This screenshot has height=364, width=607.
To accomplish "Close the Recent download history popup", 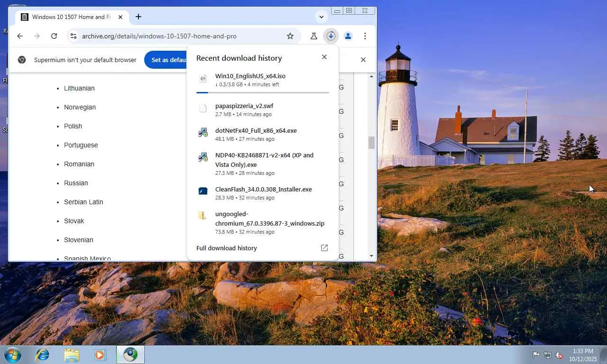I will pyautogui.click(x=324, y=57).
